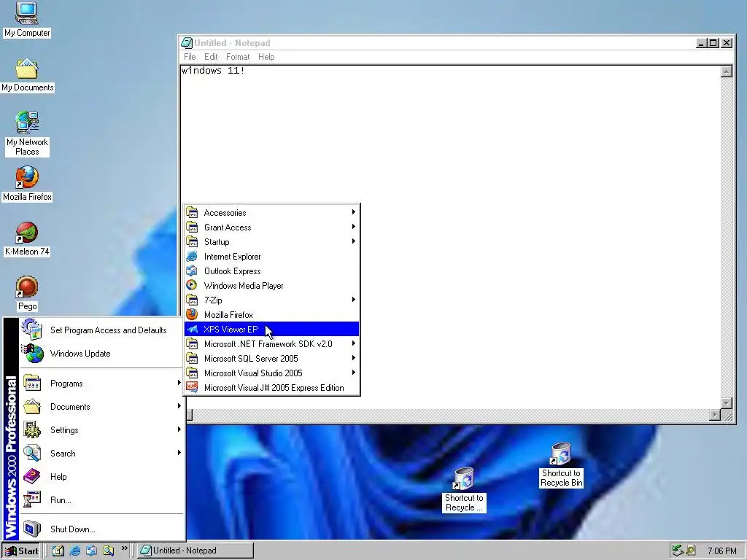Click in Notepad text after 'windows 11!'
This screenshot has width=747, height=560.
(247, 71)
